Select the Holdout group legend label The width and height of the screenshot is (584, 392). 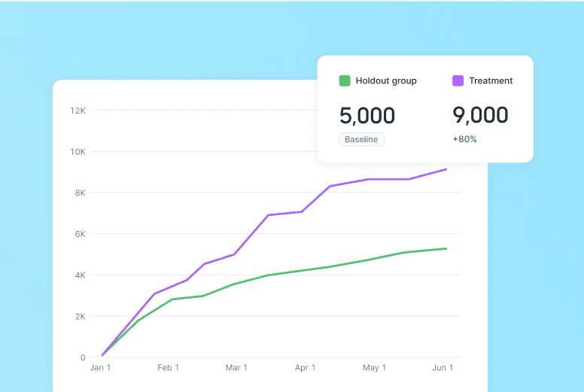tap(386, 81)
